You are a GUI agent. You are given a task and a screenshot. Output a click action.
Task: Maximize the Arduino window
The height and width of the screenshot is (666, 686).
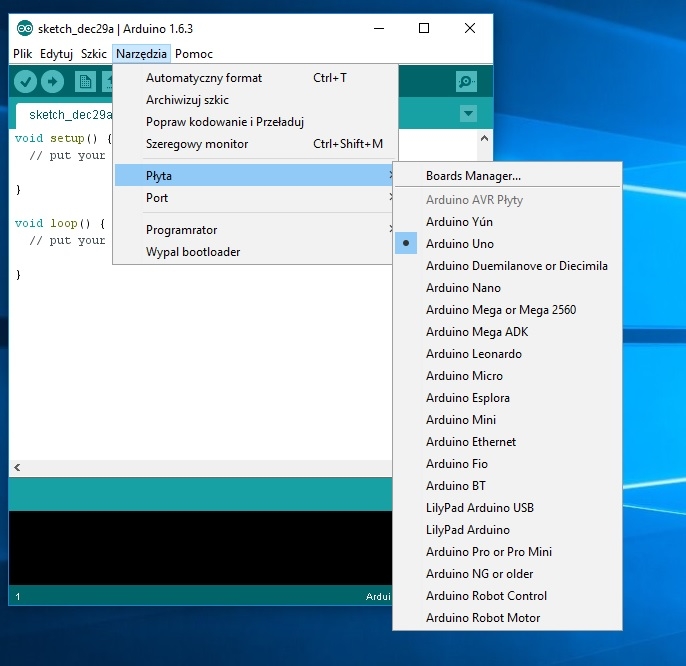tap(424, 28)
